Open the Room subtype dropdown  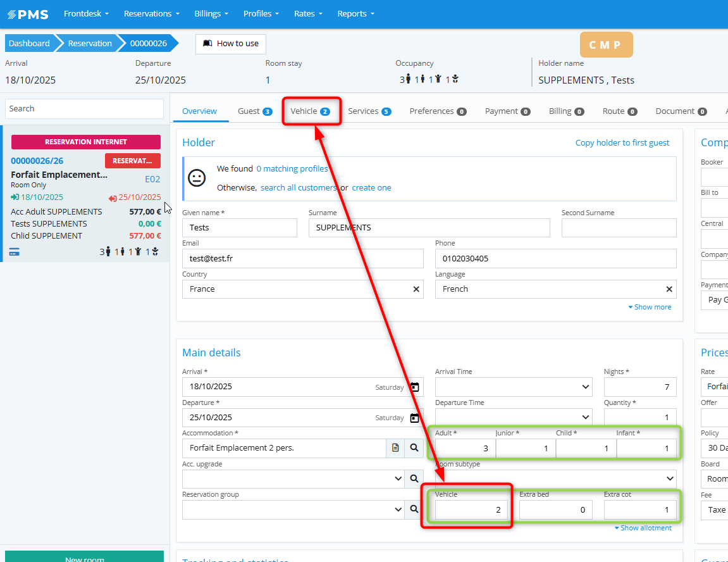[555, 478]
